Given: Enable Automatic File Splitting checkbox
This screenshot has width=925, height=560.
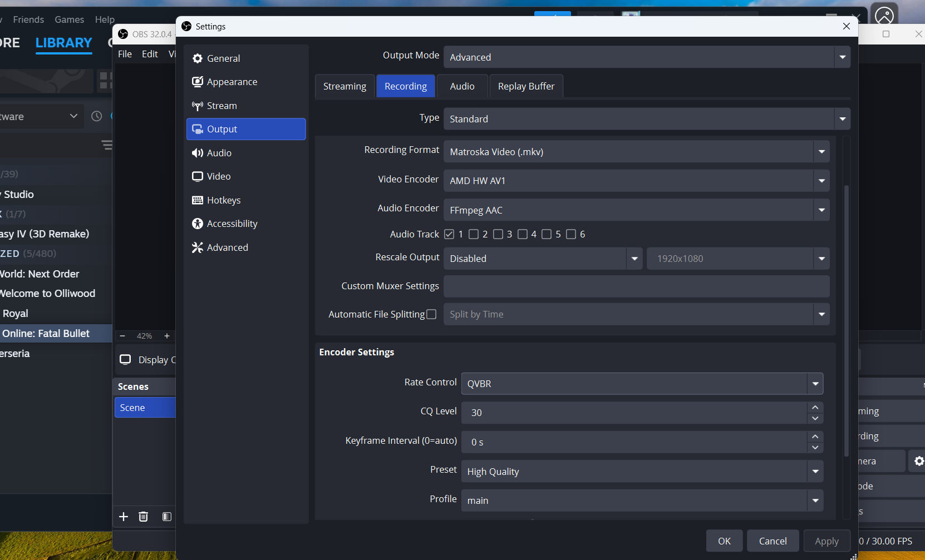Looking at the screenshot, I should (x=431, y=314).
